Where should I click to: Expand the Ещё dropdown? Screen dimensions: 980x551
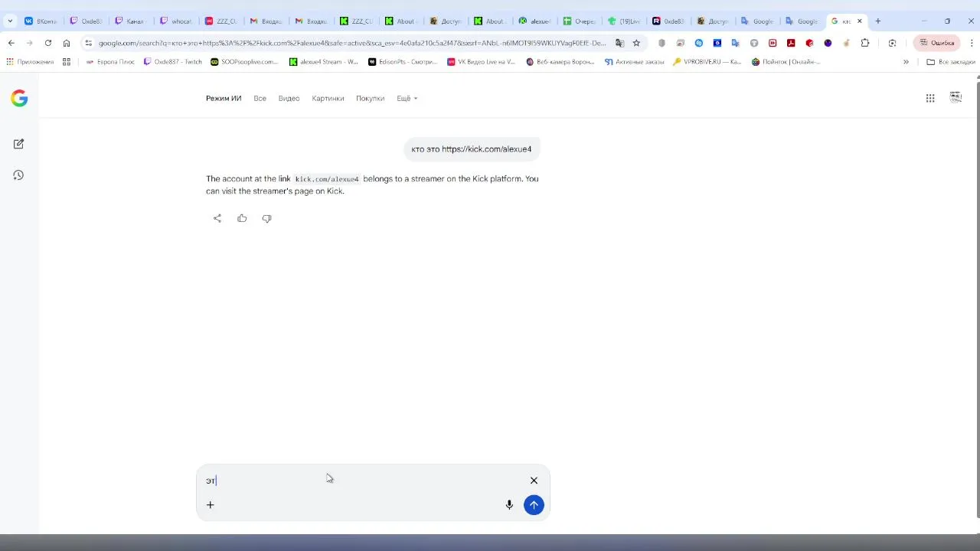point(407,98)
